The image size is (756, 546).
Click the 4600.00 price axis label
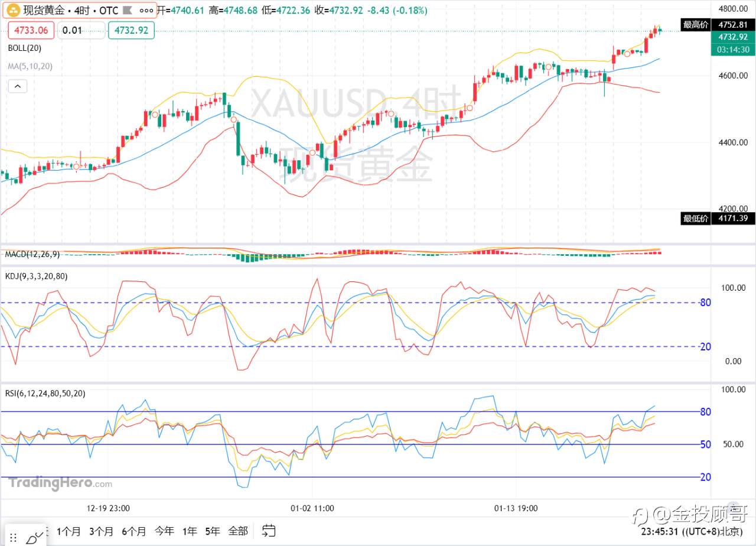tap(733, 76)
